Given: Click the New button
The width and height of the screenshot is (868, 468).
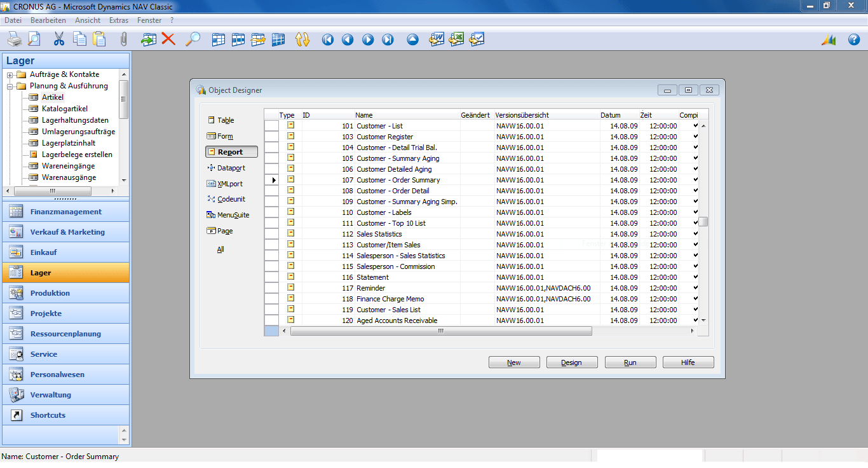Looking at the screenshot, I should click(514, 362).
